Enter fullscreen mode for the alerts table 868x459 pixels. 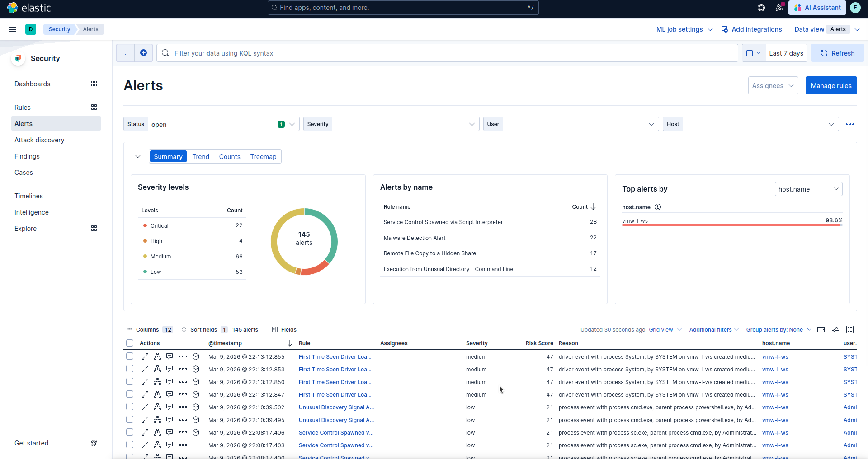[850, 329]
